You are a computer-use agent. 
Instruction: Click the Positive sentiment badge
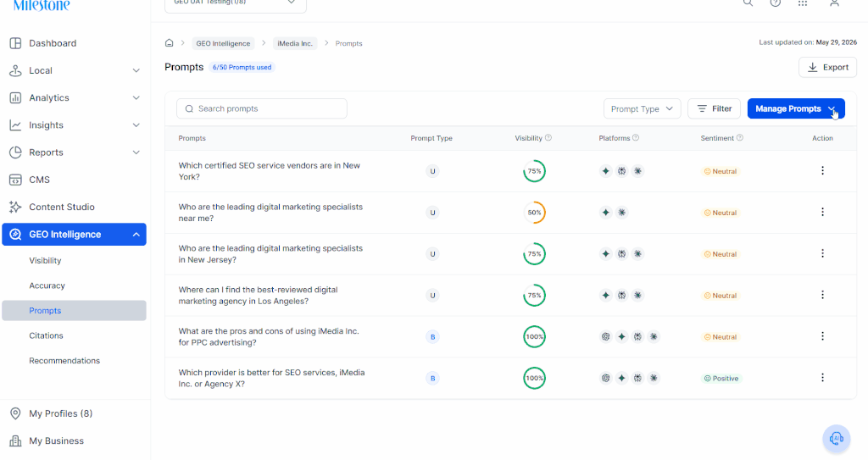click(x=721, y=379)
